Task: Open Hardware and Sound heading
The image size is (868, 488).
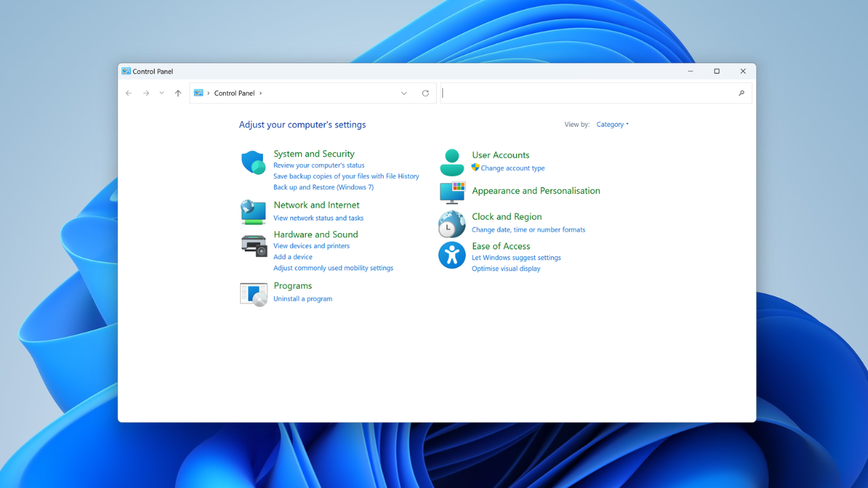Action: pos(315,235)
